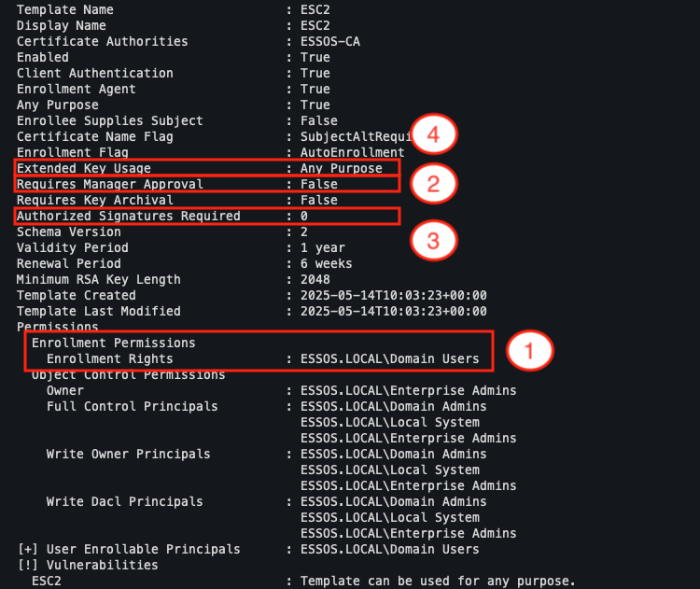Image resolution: width=700 pixels, height=589 pixels.
Task: Click the Write Dacl Principals label
Action: tap(124, 501)
